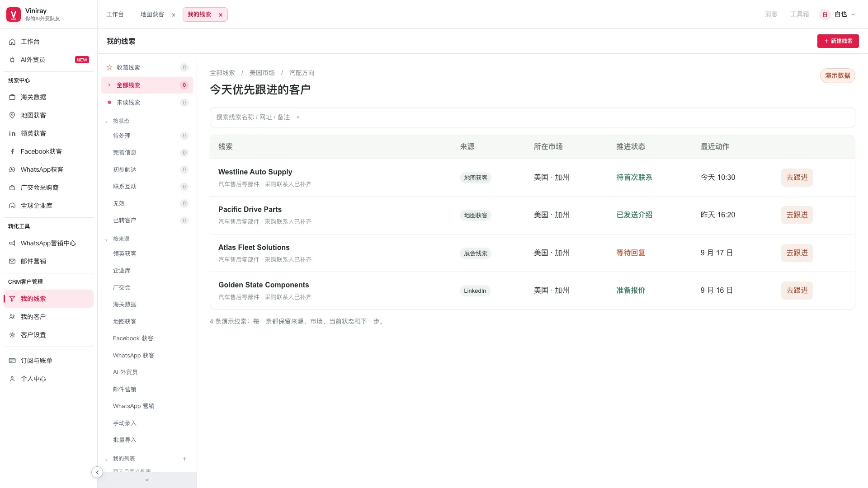Click the Viniray logo
Viewport: 868px width, 488px height.
14,14
